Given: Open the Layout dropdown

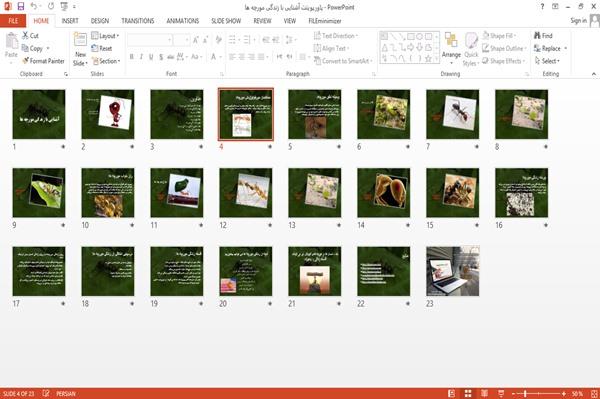Looking at the screenshot, I should [105, 36].
